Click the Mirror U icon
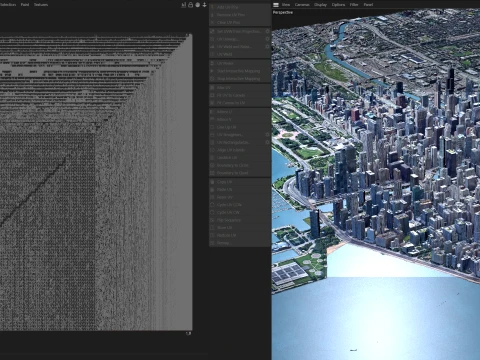Image resolution: width=480 pixels, height=360 pixels. pos(212,112)
